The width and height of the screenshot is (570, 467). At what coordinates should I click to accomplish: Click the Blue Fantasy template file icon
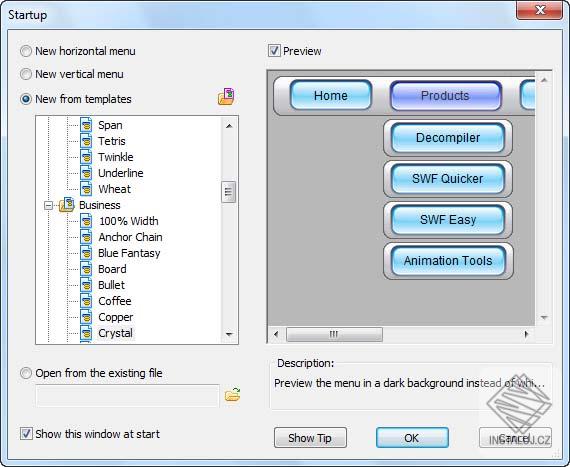(x=86, y=253)
